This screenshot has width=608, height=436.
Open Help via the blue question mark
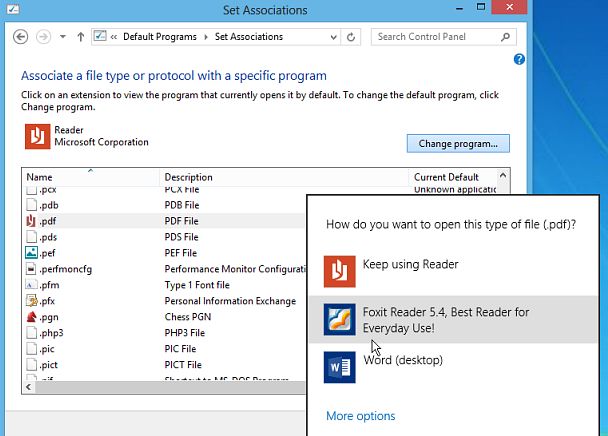tap(519, 59)
